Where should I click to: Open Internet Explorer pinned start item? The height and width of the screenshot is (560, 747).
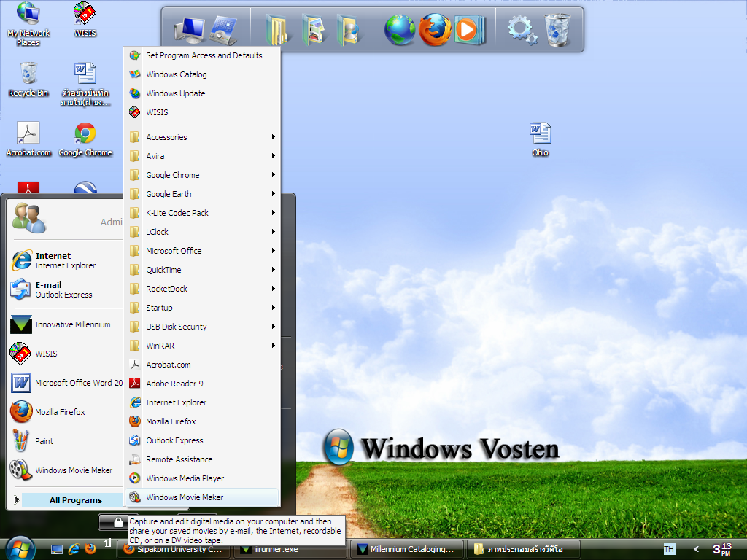(66, 260)
